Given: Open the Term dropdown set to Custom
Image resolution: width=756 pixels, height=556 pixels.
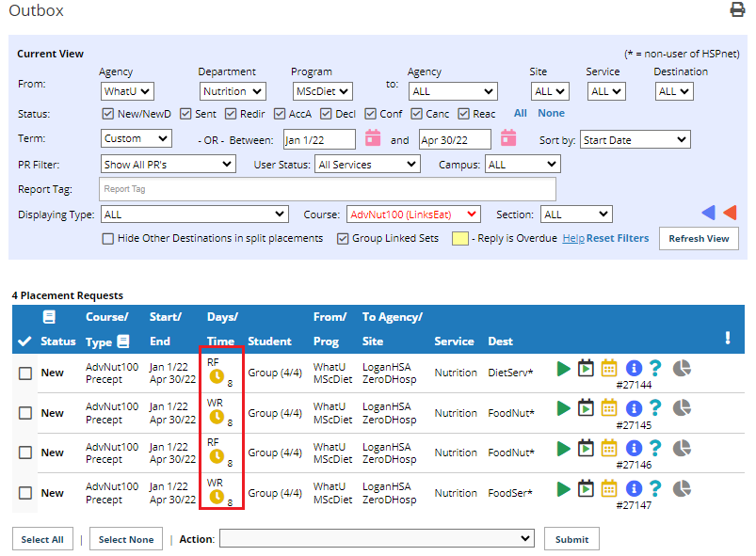Looking at the screenshot, I should tap(136, 138).
